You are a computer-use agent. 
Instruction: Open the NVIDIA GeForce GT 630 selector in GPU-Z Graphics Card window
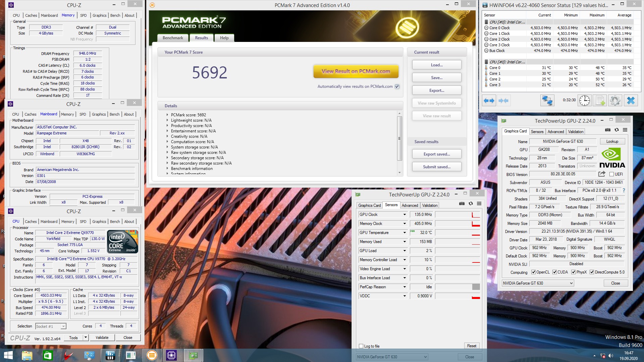click(x=538, y=283)
